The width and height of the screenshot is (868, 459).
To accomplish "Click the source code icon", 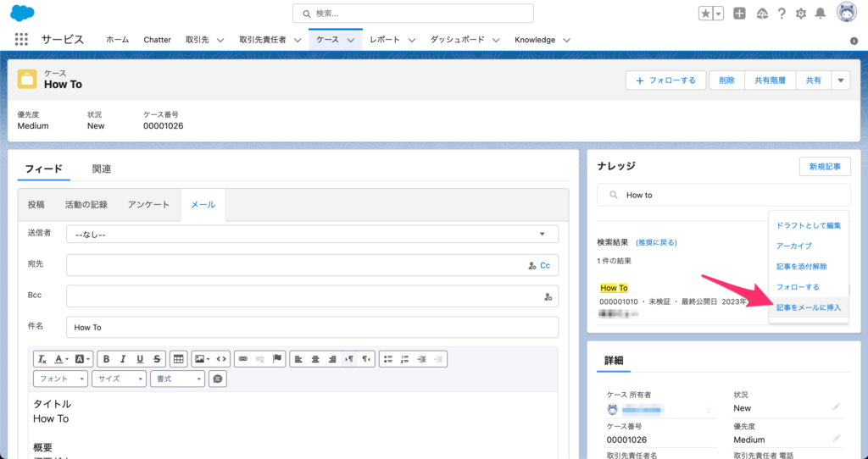I will click(221, 359).
